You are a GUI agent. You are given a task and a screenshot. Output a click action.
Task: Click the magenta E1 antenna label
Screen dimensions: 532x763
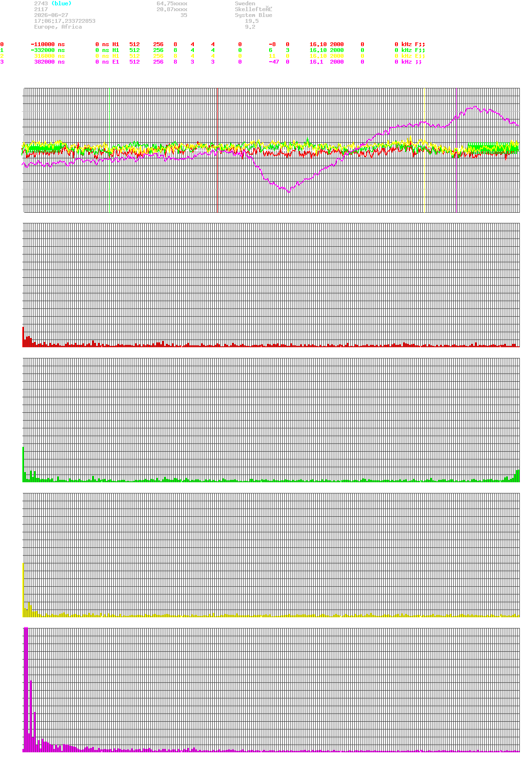[116, 62]
